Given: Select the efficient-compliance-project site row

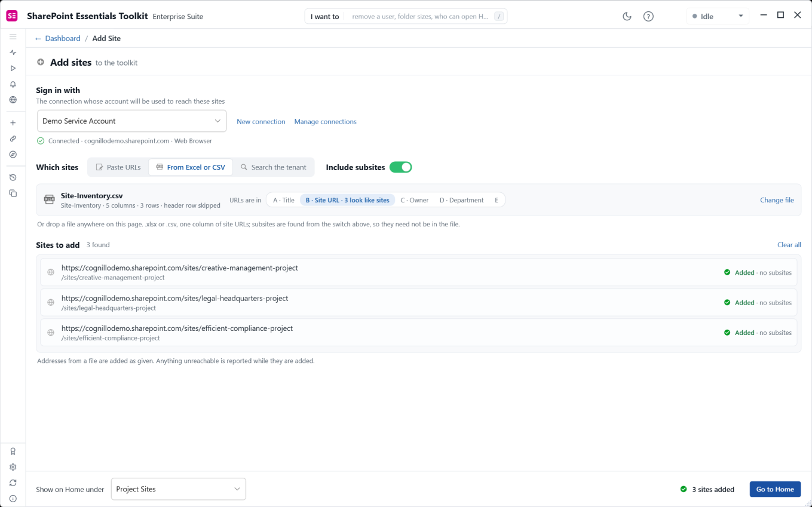Looking at the screenshot, I should tap(418, 333).
